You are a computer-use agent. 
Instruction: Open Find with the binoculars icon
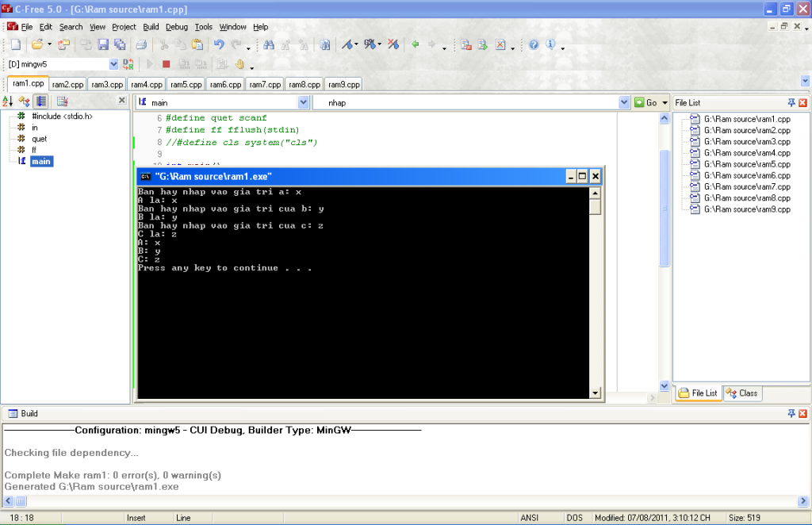(268, 44)
